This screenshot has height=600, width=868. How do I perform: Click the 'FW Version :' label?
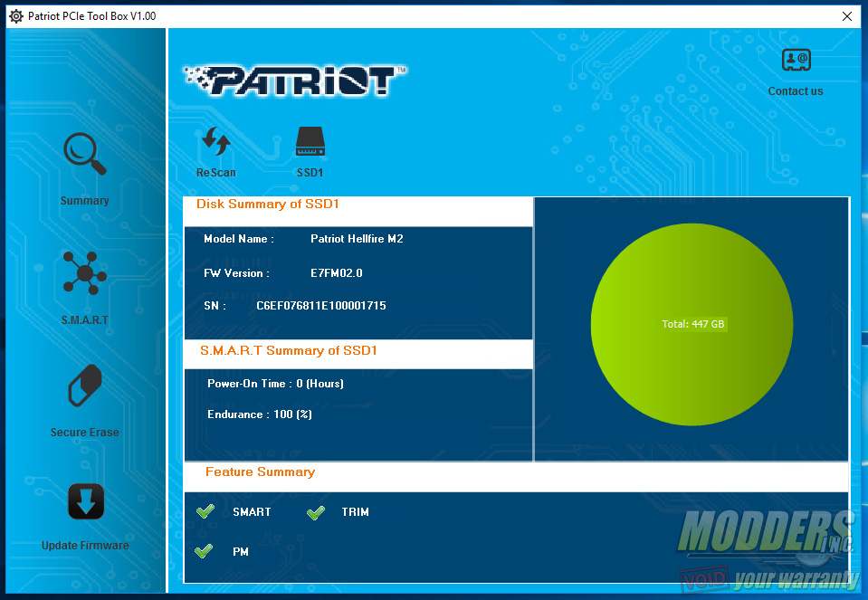click(236, 273)
